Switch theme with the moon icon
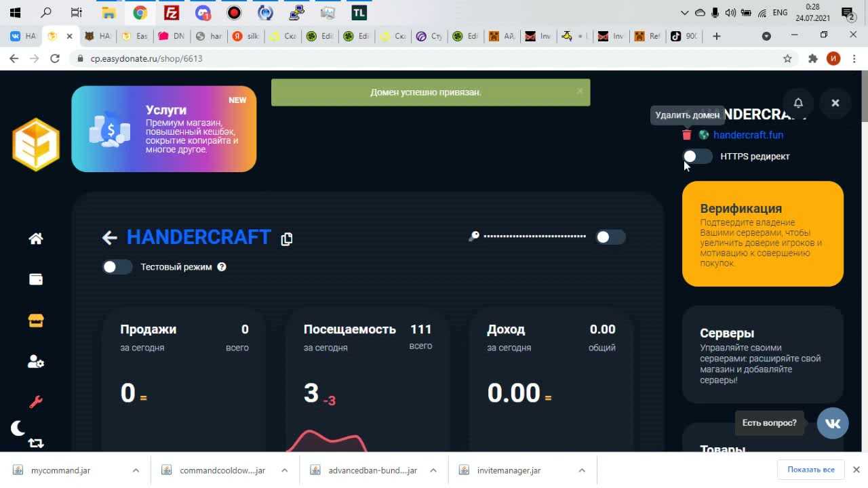Image resolution: width=868 pixels, height=488 pixels. click(18, 428)
